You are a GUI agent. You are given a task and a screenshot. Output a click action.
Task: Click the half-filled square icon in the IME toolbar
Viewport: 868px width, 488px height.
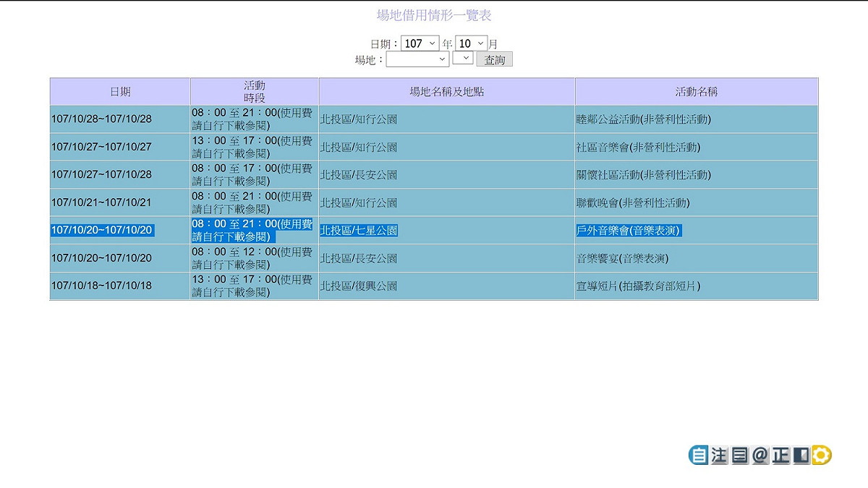(801, 455)
